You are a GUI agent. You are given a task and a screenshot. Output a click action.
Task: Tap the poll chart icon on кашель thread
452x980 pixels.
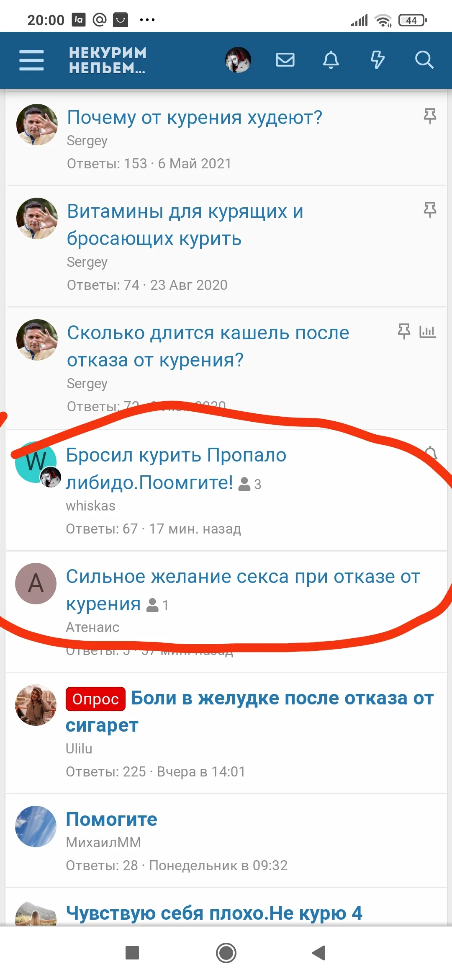click(x=427, y=332)
